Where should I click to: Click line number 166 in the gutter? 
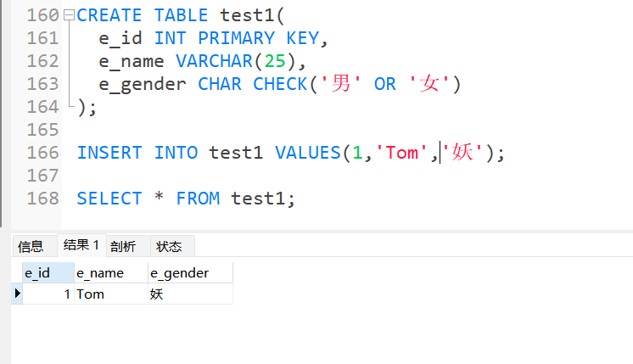(x=42, y=153)
